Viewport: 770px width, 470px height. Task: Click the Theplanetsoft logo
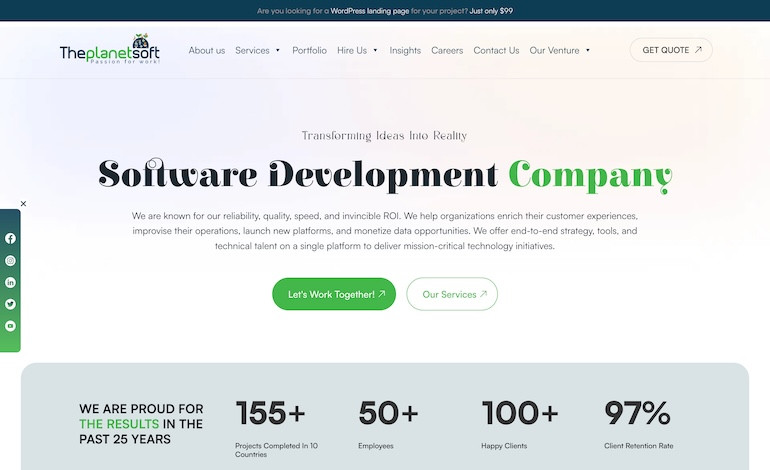(109, 49)
